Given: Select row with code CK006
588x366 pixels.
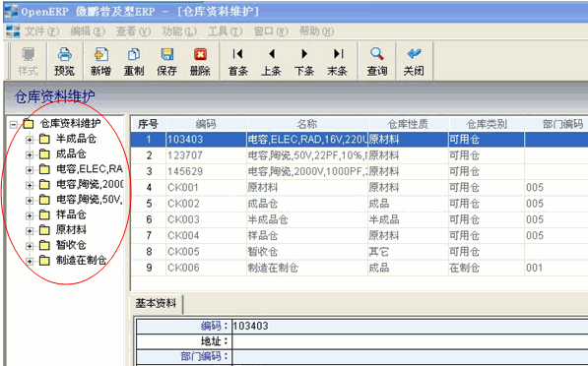Looking at the screenshot, I should tap(359, 268).
